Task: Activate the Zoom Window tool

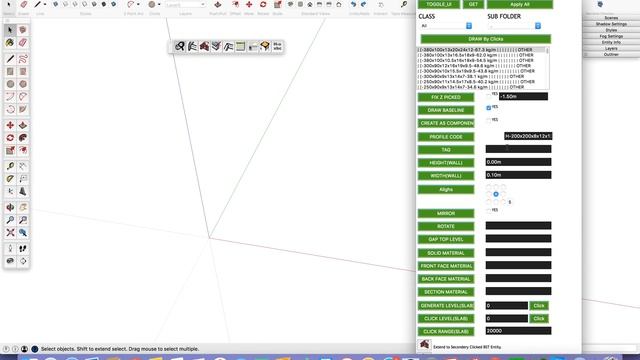Action: point(22,220)
